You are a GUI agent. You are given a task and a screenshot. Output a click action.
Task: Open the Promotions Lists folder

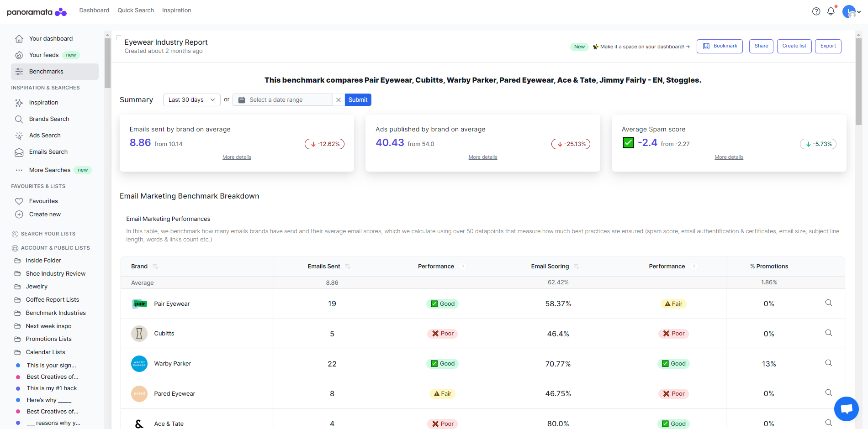point(48,339)
